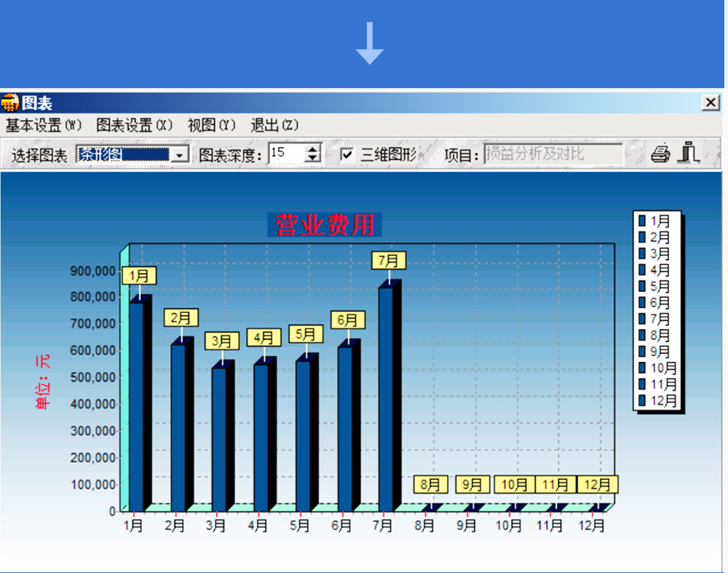Screen dimensions: 728x573
Task: Click the 图表深度 number input field
Action: pyautogui.click(x=285, y=154)
